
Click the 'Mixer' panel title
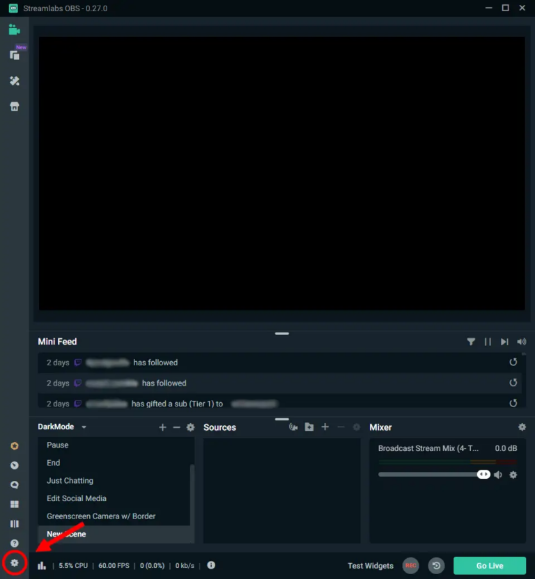click(x=381, y=428)
